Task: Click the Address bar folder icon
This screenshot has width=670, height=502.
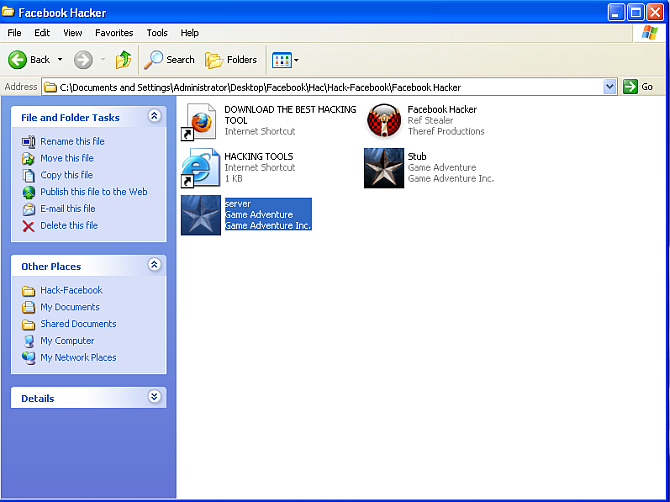Action: coord(51,87)
